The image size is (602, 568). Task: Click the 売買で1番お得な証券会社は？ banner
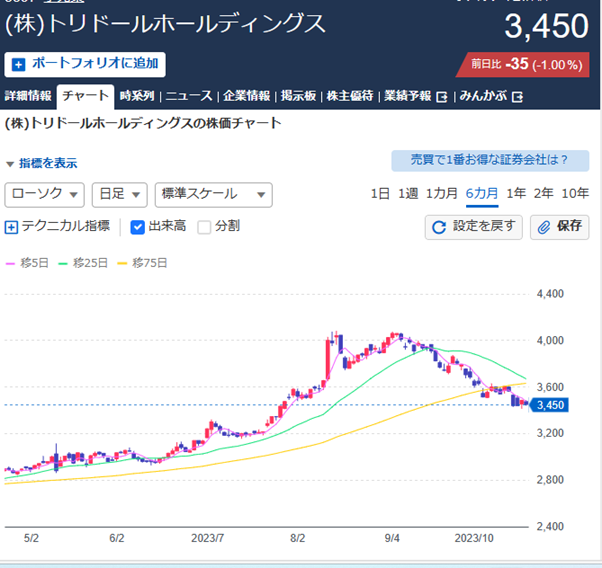pyautogui.click(x=490, y=161)
